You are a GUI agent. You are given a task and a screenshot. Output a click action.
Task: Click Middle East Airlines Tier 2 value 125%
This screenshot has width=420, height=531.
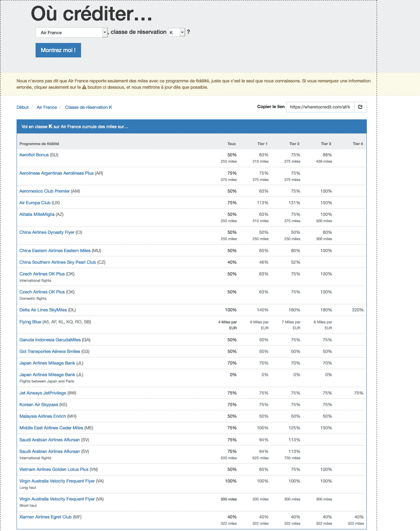coord(294,428)
